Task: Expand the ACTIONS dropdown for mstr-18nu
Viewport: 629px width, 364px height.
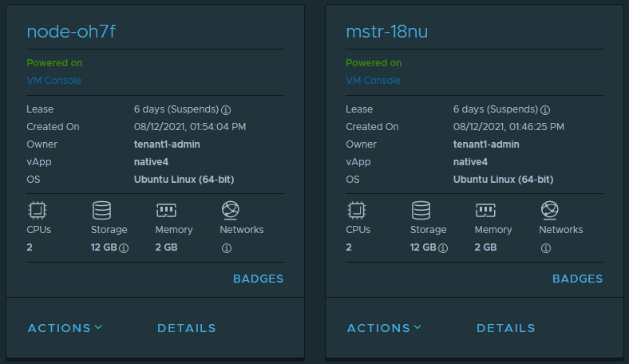Action: pos(384,328)
